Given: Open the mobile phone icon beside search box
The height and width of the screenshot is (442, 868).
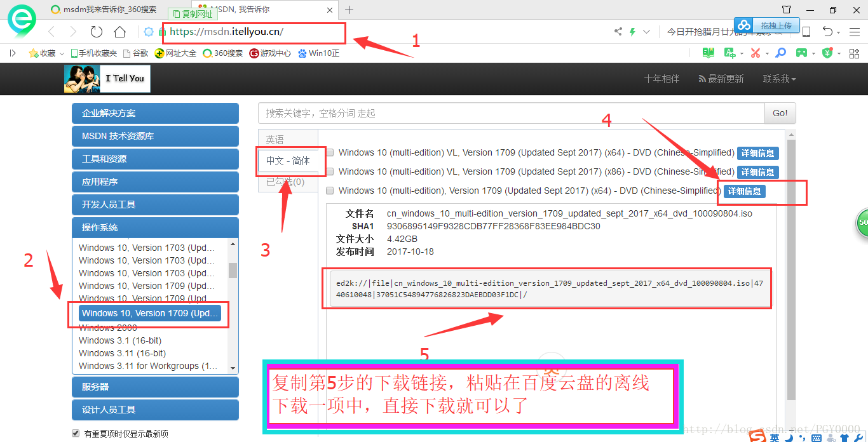Looking at the screenshot, I should click(x=806, y=32).
